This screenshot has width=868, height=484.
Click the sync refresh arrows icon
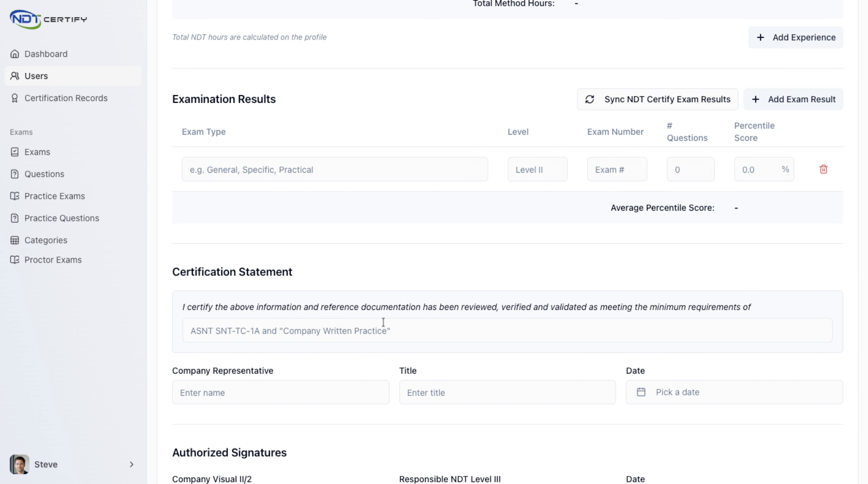[x=590, y=99]
